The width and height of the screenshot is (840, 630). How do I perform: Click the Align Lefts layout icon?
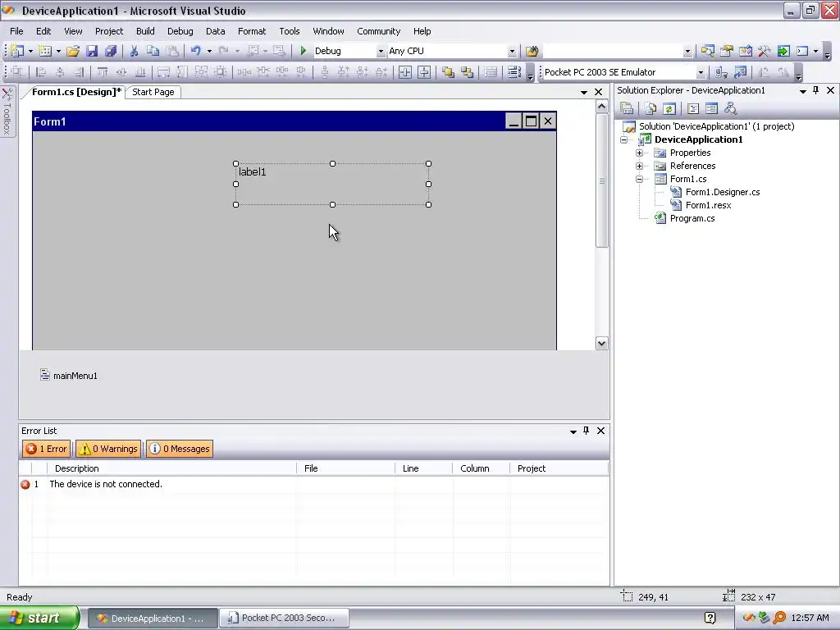[41, 72]
